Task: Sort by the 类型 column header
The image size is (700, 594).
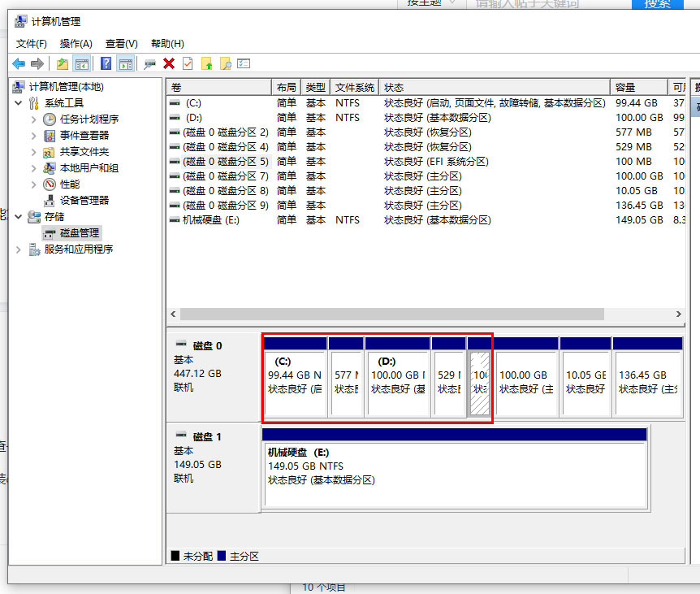Action: tap(316, 88)
